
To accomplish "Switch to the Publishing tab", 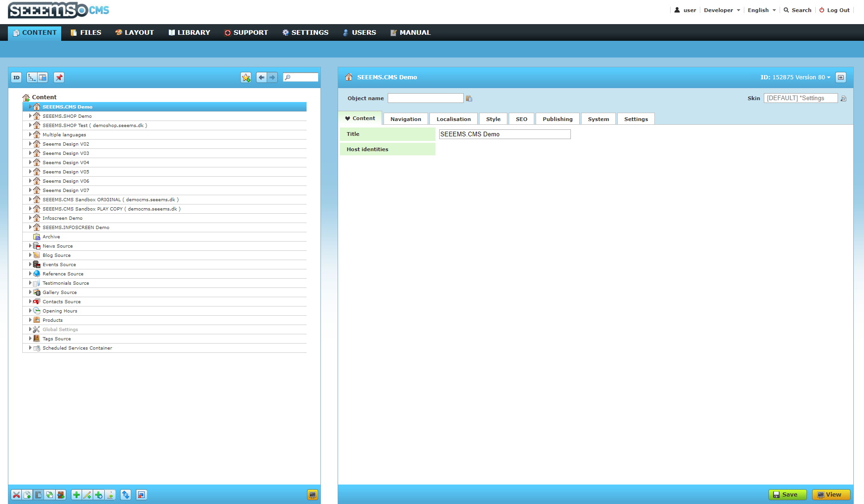I will 557,119.
